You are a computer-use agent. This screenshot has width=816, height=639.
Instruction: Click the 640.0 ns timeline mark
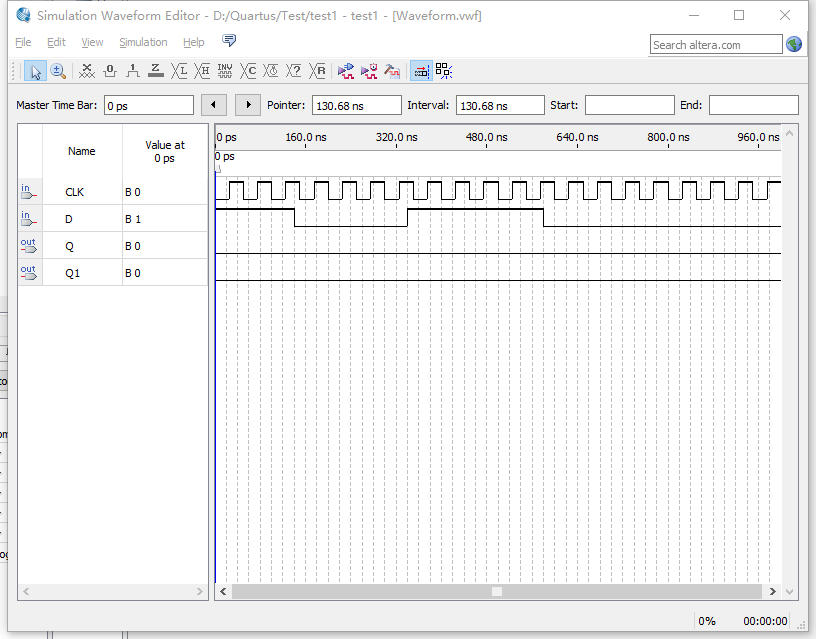point(577,137)
